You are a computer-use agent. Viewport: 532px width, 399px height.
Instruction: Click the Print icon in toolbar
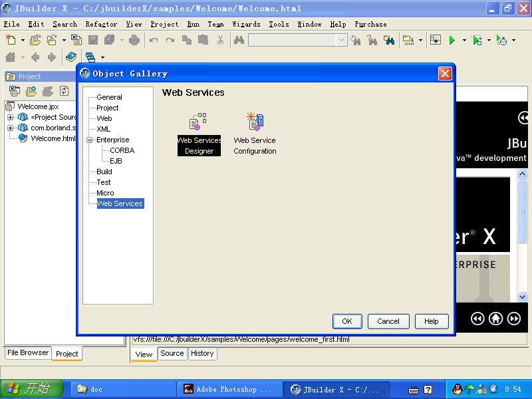pyautogui.click(x=134, y=41)
